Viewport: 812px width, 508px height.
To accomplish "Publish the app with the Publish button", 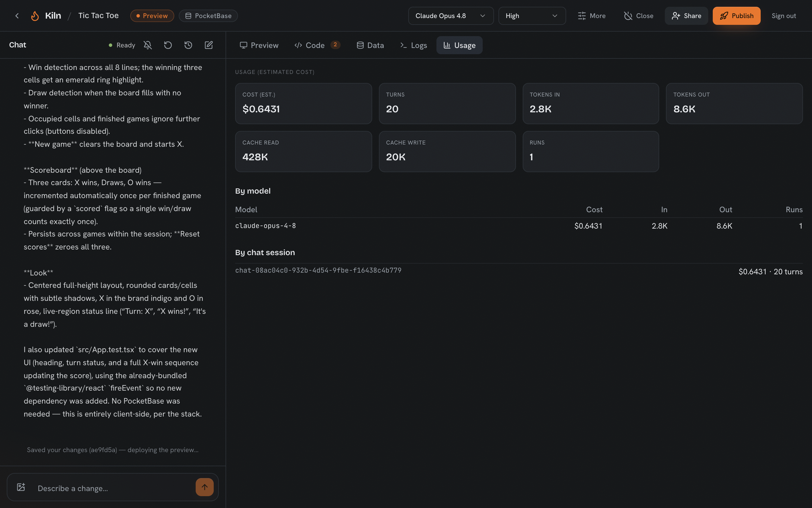I will click(736, 16).
